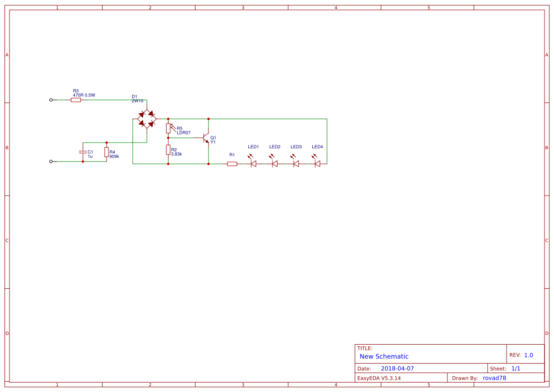
Task: Click the 'D1' designator label
Action: (x=134, y=96)
